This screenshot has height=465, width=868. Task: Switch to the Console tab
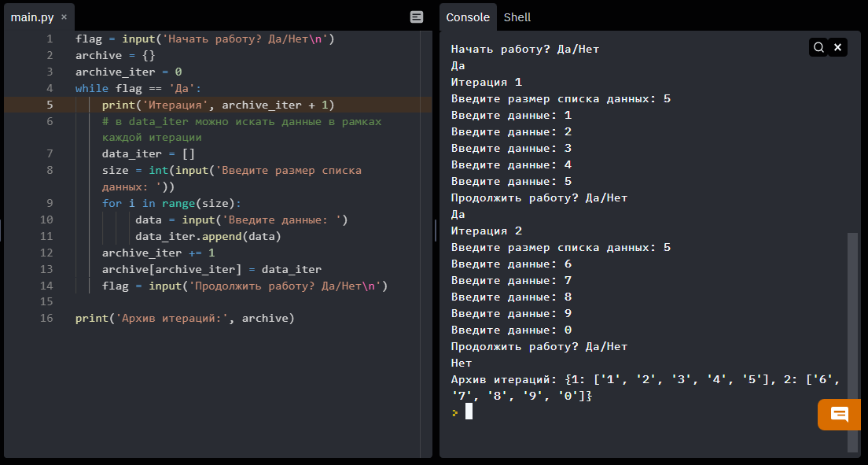tap(468, 17)
